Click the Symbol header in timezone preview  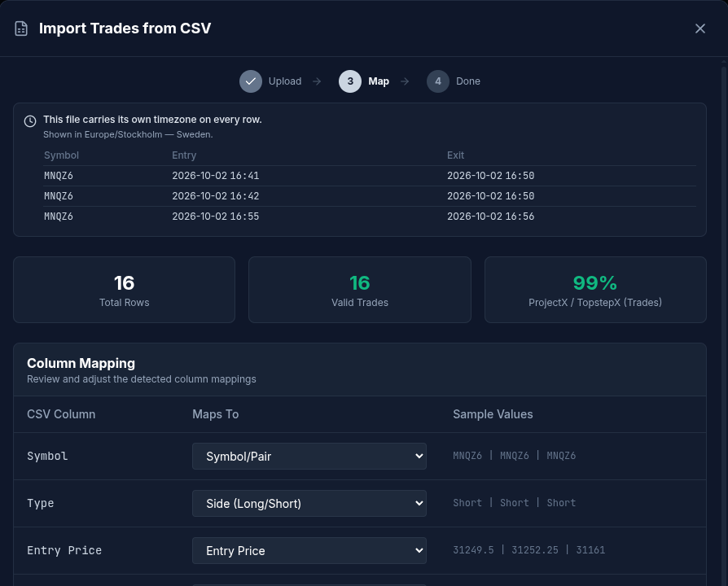tap(61, 155)
